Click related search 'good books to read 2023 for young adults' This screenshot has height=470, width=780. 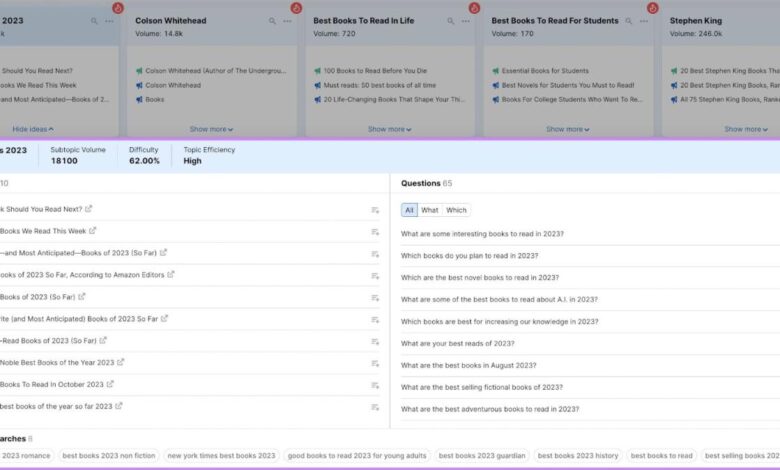pyautogui.click(x=357, y=456)
